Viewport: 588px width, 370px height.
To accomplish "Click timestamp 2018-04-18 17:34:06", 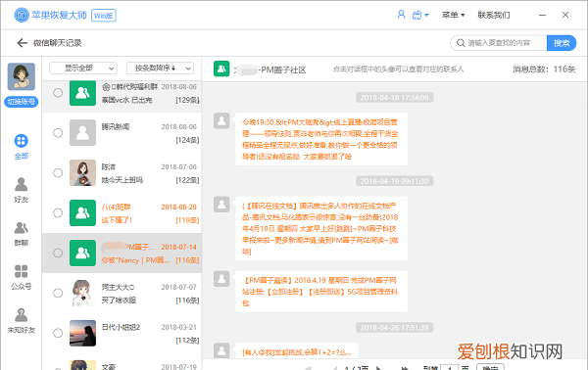I will tap(395, 98).
